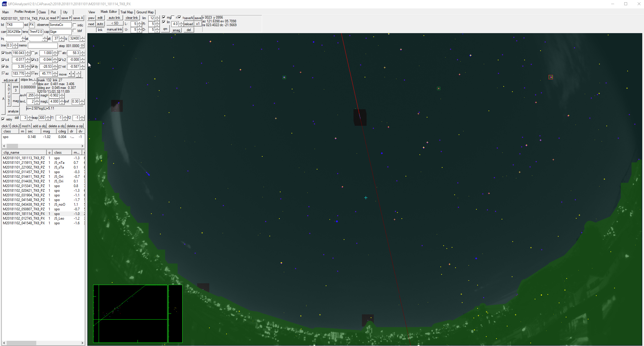Open the Plot tab
The height and width of the screenshot is (346, 644).
53,12
